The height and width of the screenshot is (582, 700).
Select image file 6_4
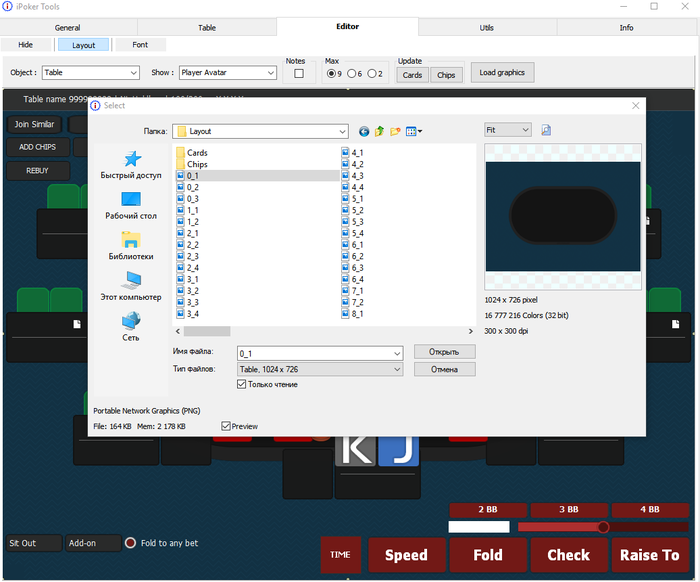[x=353, y=279]
